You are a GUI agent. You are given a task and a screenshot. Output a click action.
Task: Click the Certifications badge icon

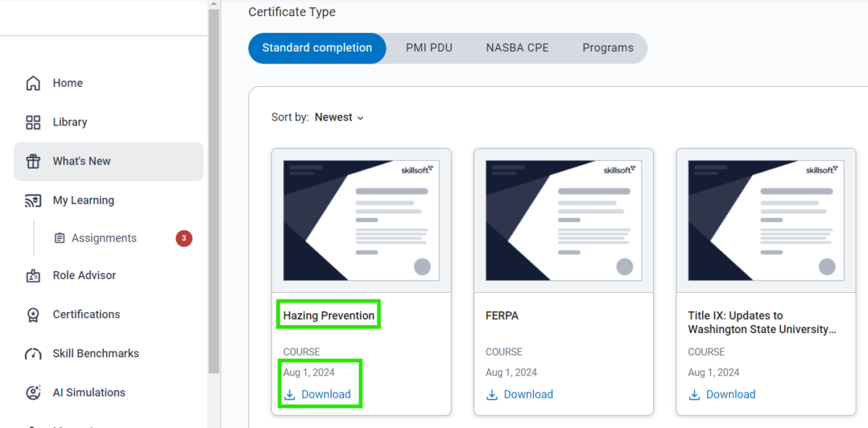click(33, 315)
